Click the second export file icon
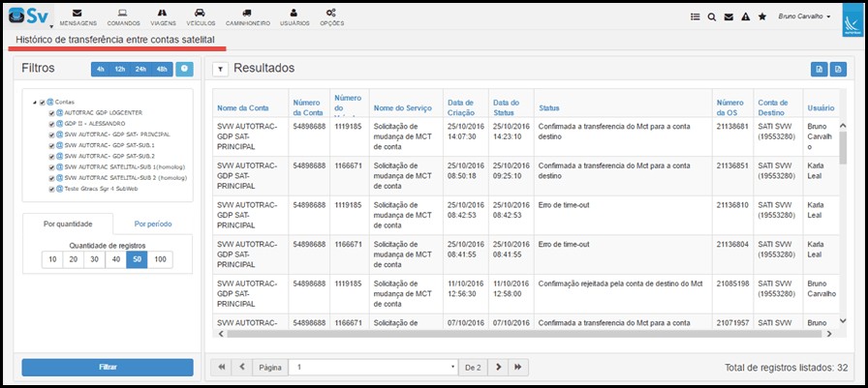Viewport: 868px width, 388px height. tap(838, 69)
